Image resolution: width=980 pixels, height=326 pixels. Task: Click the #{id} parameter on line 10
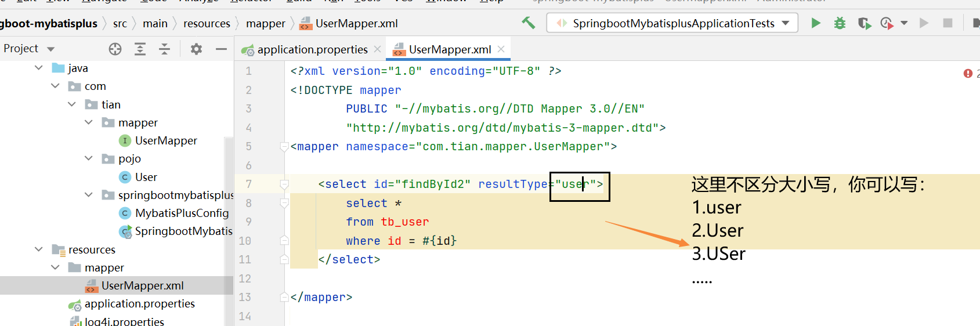[440, 241]
